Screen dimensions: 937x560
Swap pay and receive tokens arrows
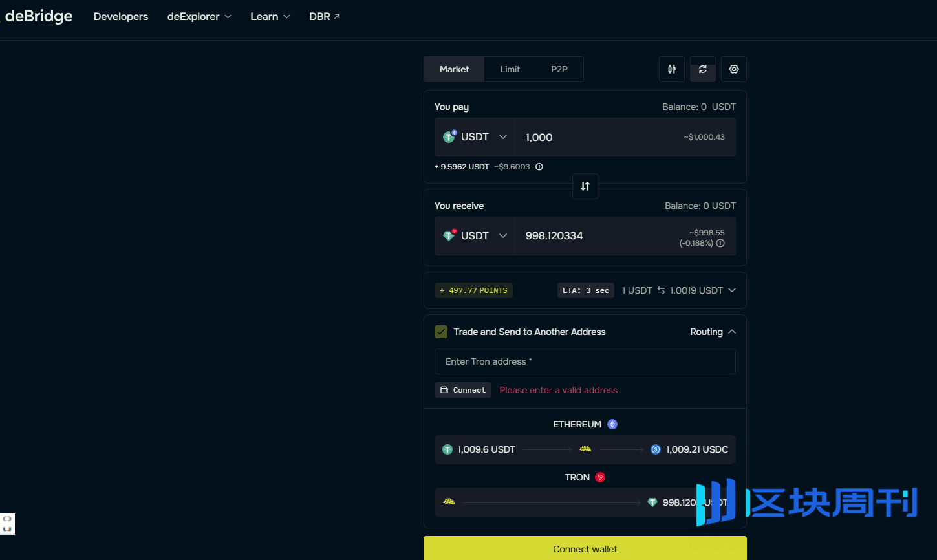click(585, 186)
